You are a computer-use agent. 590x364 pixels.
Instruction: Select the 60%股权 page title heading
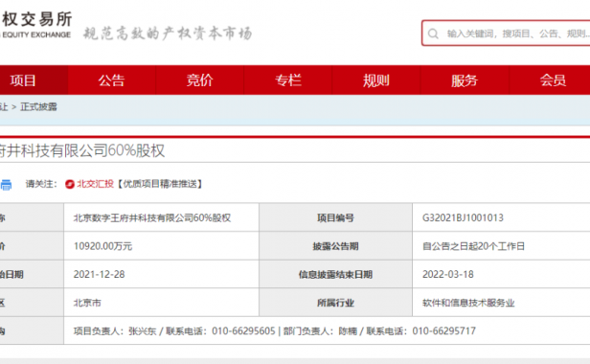point(82,150)
